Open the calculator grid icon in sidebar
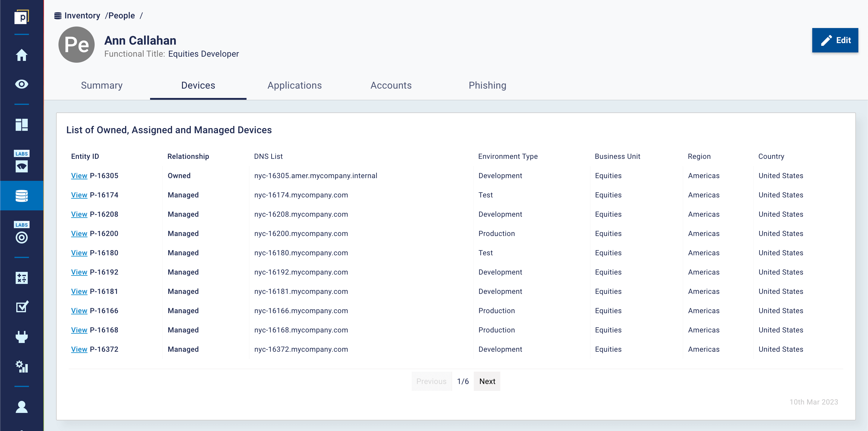 (22, 278)
